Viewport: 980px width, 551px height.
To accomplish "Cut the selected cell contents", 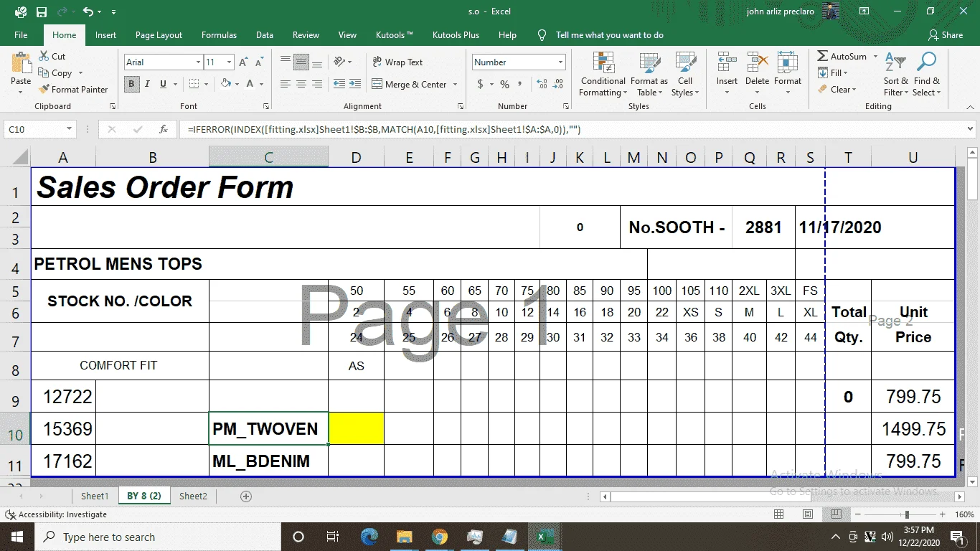I will pyautogui.click(x=52, y=56).
